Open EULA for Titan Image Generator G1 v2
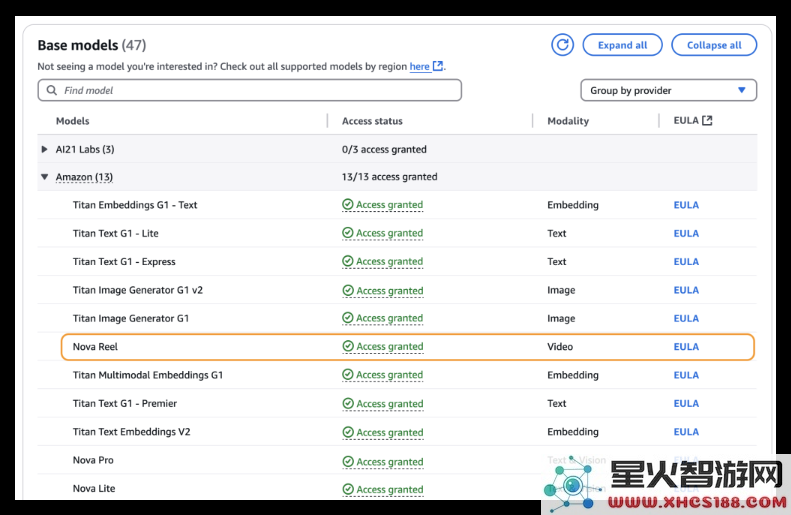Image resolution: width=791 pixels, height=515 pixels. pos(686,290)
